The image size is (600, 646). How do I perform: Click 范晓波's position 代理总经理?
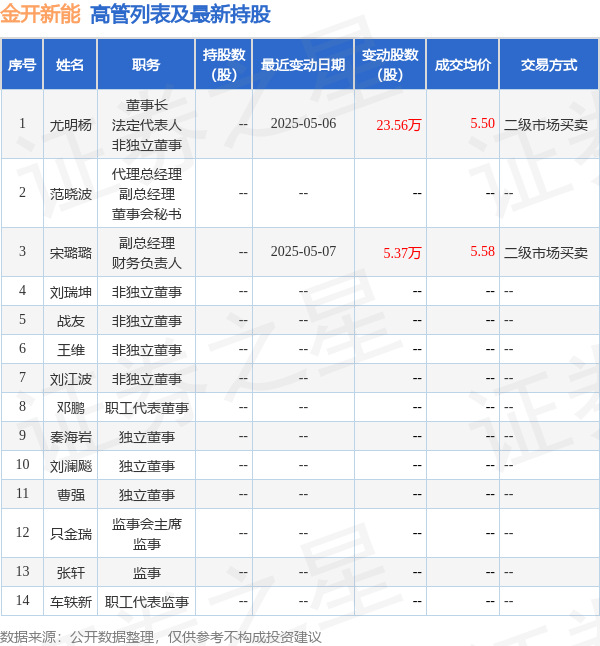point(146,174)
